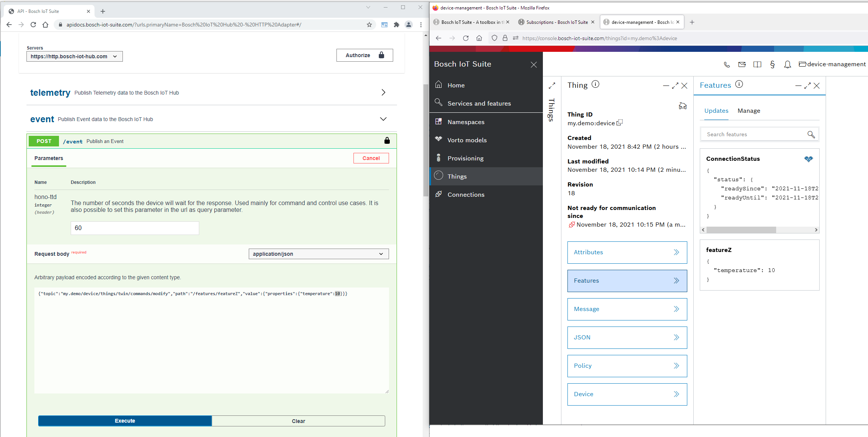868x437 pixels.
Task: Collapse the event section chevron
Action: coord(383,119)
